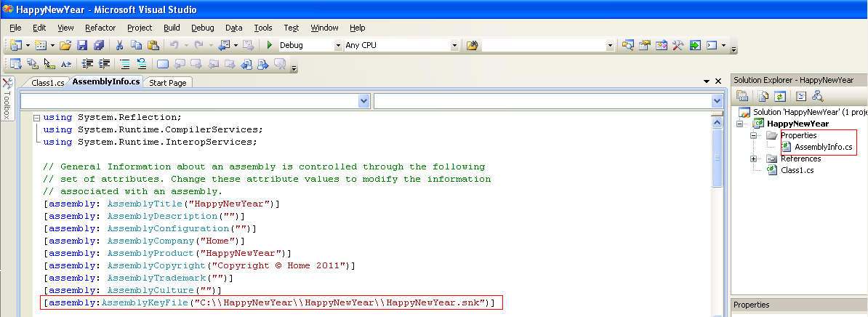The image size is (868, 317).
Task: Click the Display Quick Info icon
Action: click(49, 64)
